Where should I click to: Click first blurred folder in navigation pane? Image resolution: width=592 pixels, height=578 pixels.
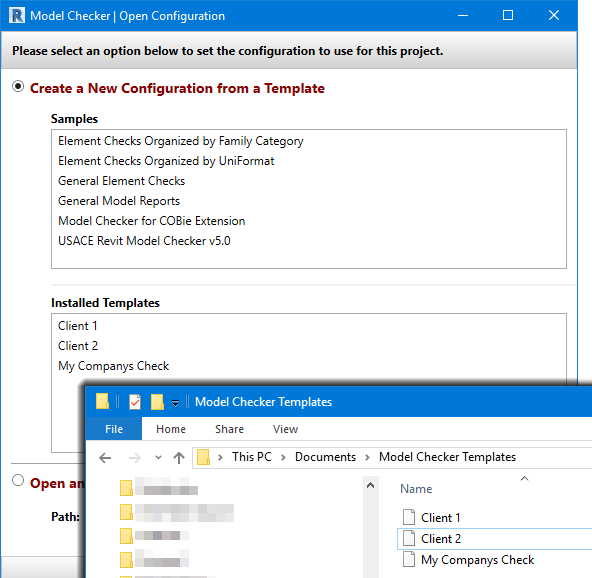159,487
